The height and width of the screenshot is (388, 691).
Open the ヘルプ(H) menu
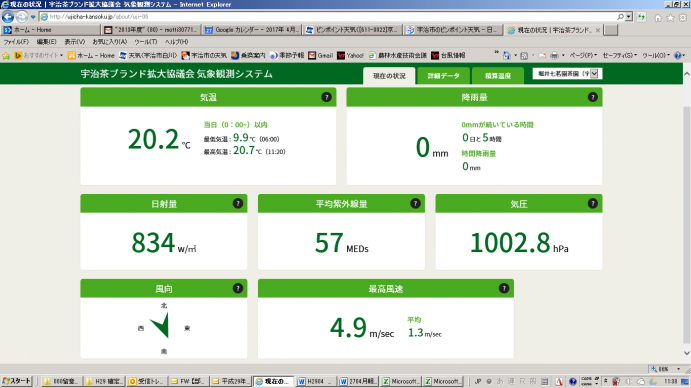[x=176, y=42]
